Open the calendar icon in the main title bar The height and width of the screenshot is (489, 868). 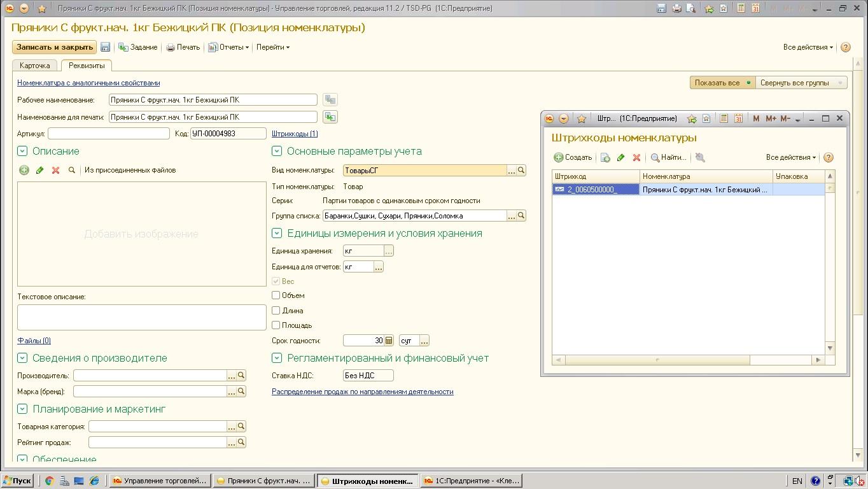point(755,8)
